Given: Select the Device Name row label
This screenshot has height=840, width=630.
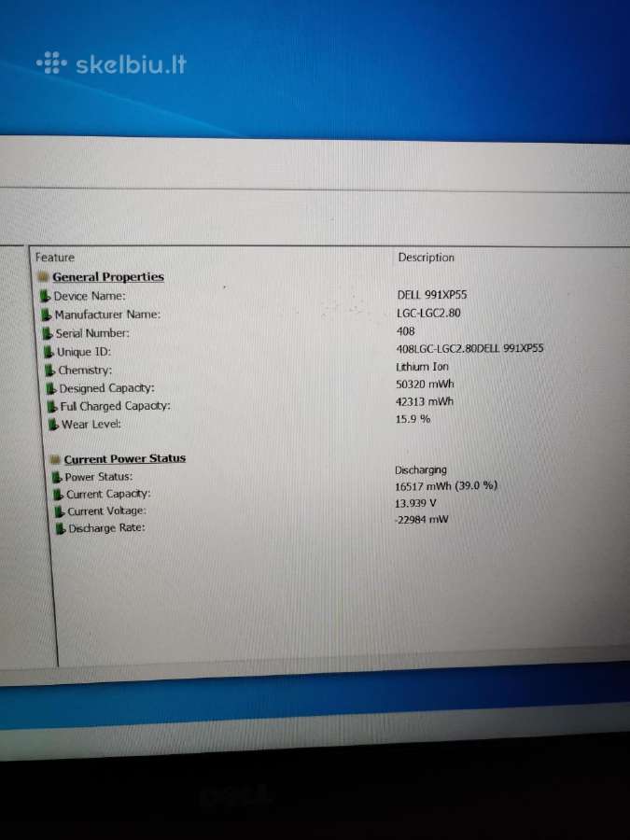Looking at the screenshot, I should click(90, 296).
